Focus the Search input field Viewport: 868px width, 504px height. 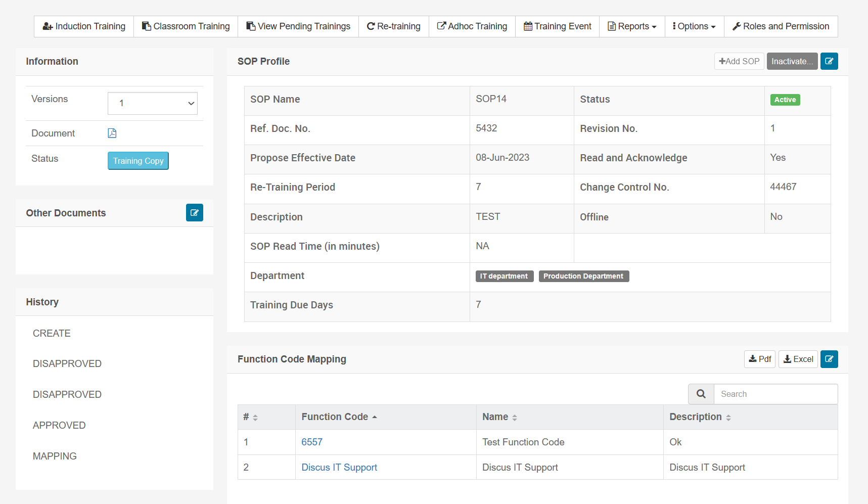(x=776, y=394)
